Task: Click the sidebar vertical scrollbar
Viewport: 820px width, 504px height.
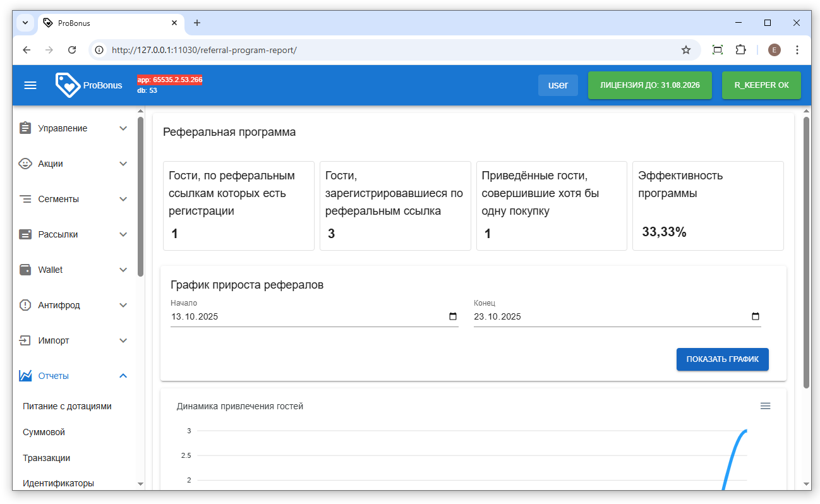Action: point(140,196)
